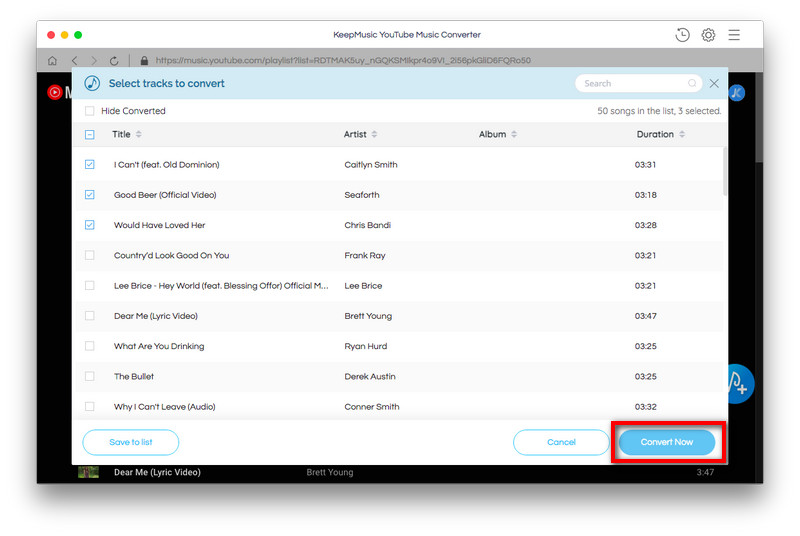
Task: Click the Search input field
Action: (638, 83)
